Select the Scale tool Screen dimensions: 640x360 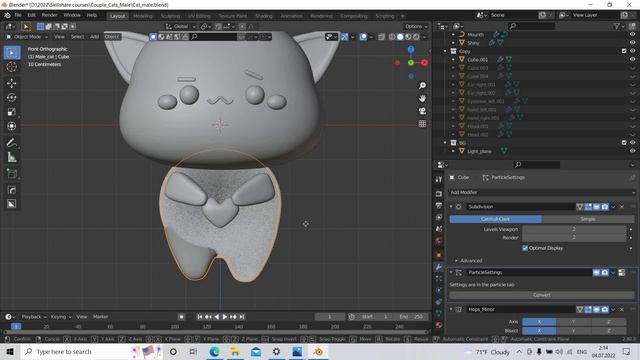(x=11, y=111)
